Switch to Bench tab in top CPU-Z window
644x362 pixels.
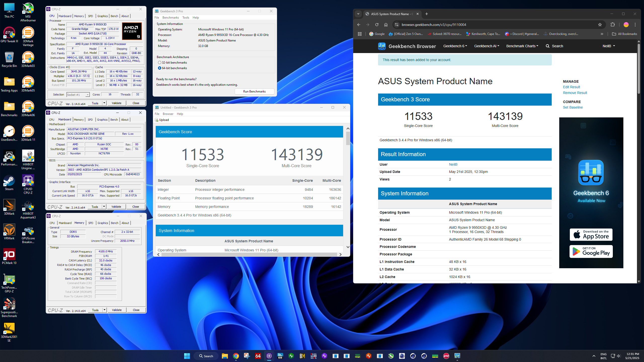click(114, 16)
